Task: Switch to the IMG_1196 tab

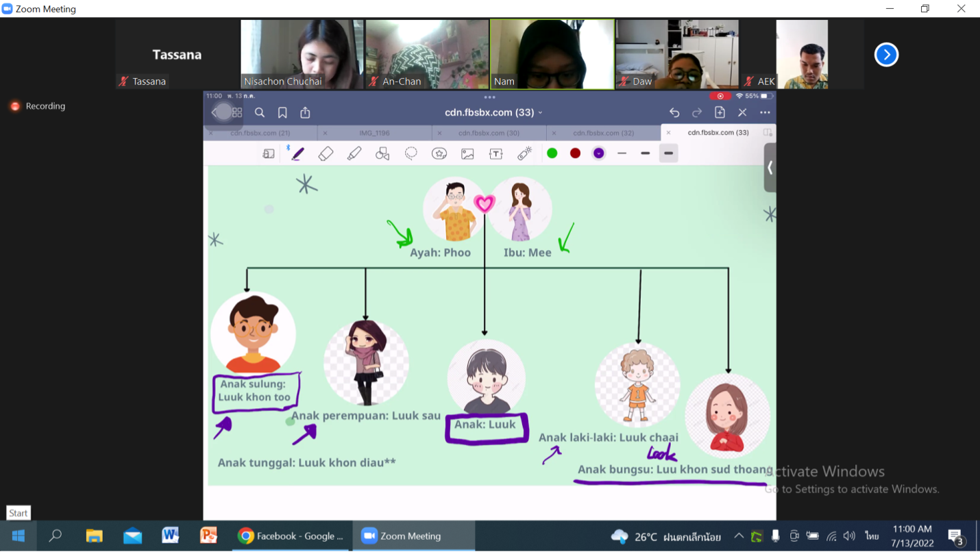Action: tap(374, 133)
